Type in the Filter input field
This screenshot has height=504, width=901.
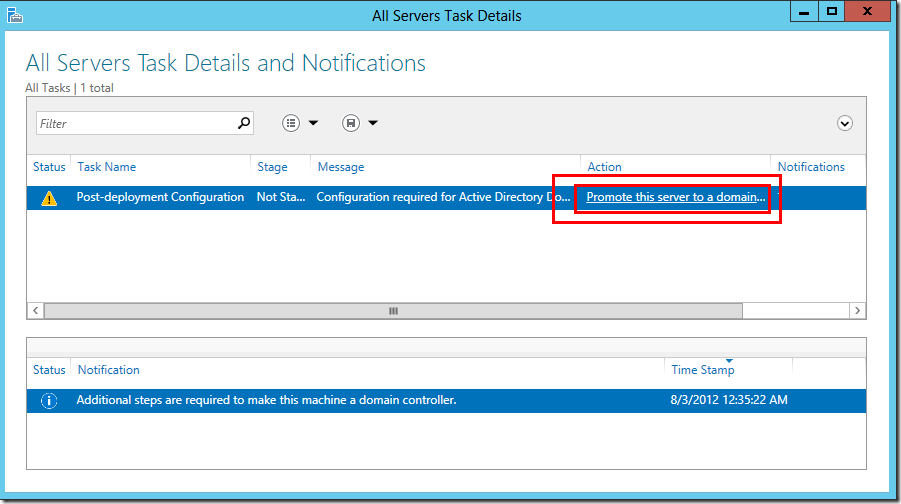pos(135,123)
